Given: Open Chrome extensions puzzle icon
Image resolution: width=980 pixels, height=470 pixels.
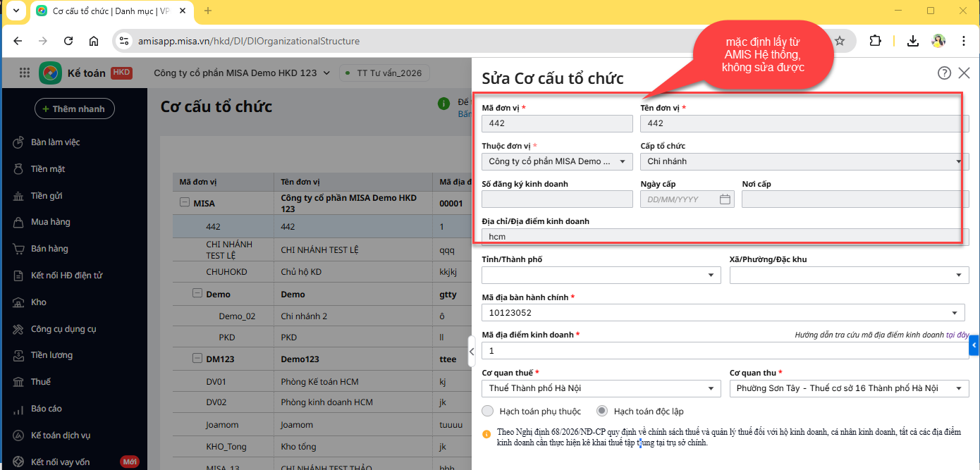Looking at the screenshot, I should pyautogui.click(x=875, y=41).
